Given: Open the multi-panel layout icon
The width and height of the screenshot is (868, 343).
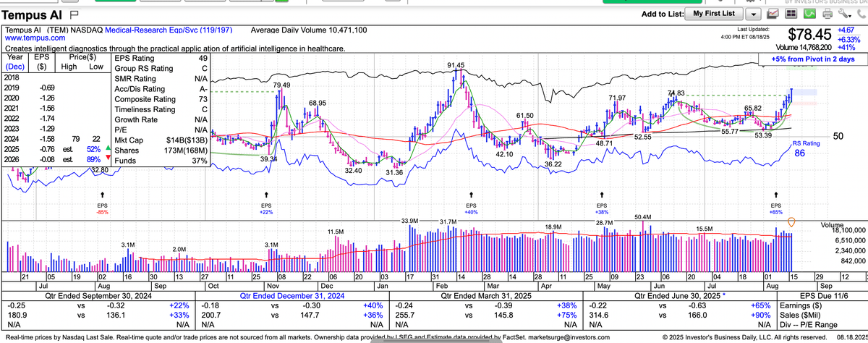Looking at the screenshot, I should point(791,14).
